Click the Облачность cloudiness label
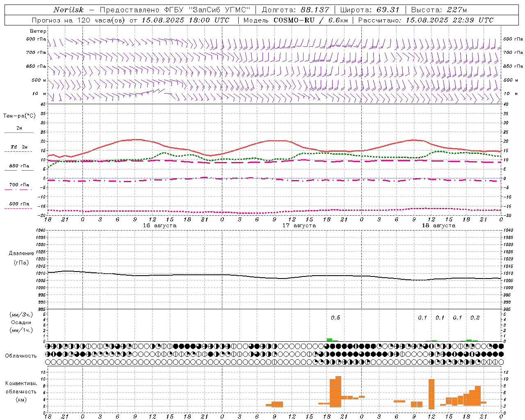Image resolution: width=525 pixels, height=420 pixels. (x=21, y=356)
